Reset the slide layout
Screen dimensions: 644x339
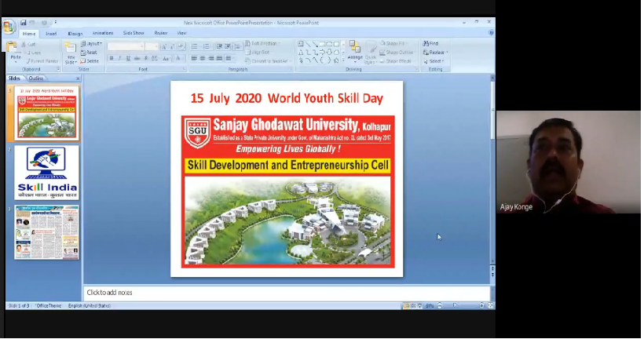89,53
